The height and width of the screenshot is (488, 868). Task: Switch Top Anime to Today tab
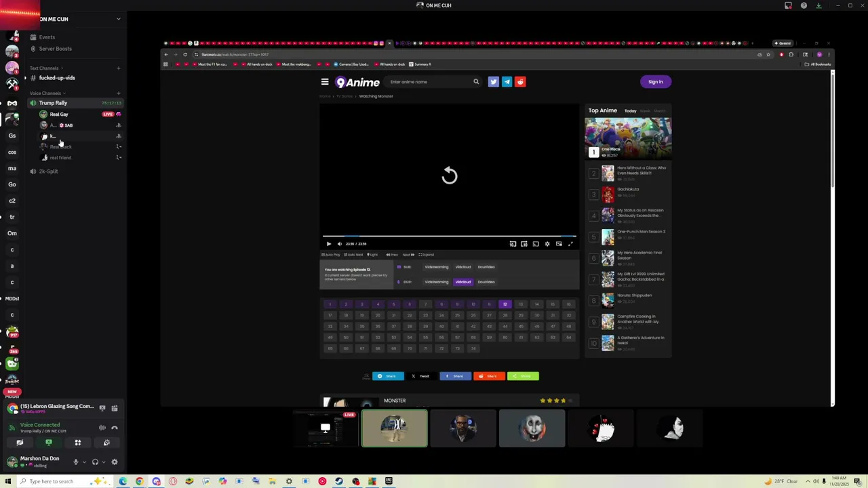pos(631,111)
